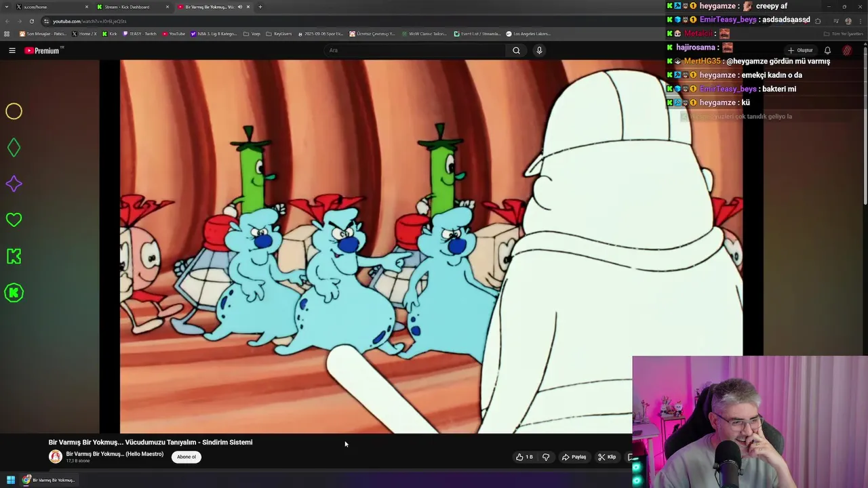Open a new browser tab with plus
Screen dimensions: 868x488
(260, 7)
